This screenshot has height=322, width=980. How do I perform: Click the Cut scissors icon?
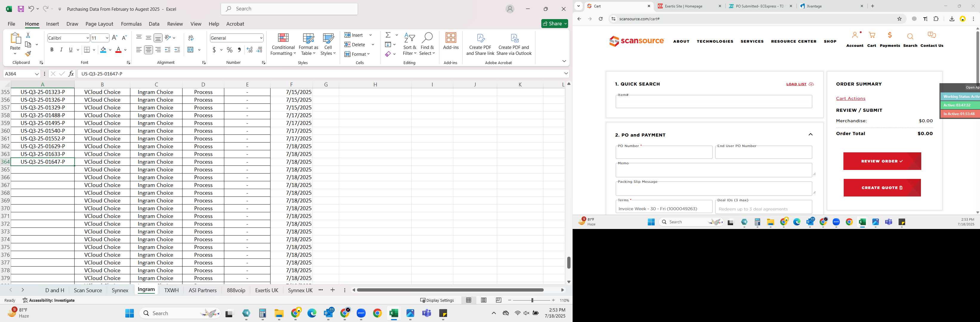[28, 35]
